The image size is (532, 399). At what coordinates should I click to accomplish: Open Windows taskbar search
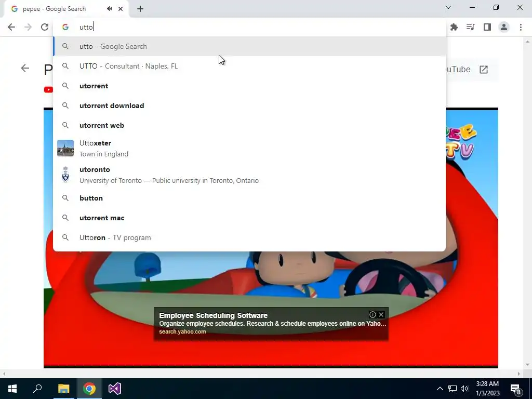point(37,389)
